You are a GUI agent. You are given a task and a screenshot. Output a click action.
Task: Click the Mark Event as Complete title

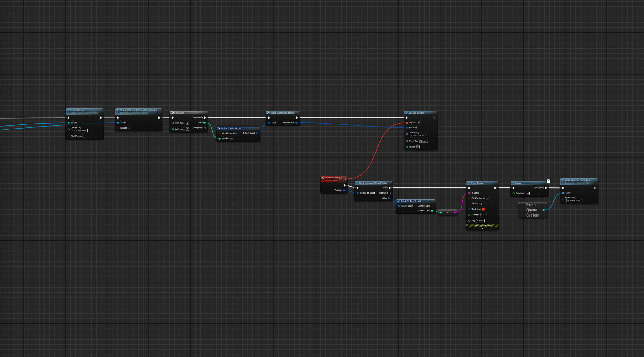(x=577, y=180)
